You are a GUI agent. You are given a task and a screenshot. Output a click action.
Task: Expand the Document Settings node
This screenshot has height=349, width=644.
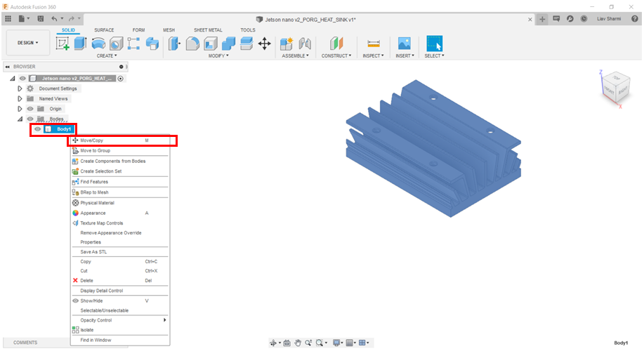(x=20, y=88)
